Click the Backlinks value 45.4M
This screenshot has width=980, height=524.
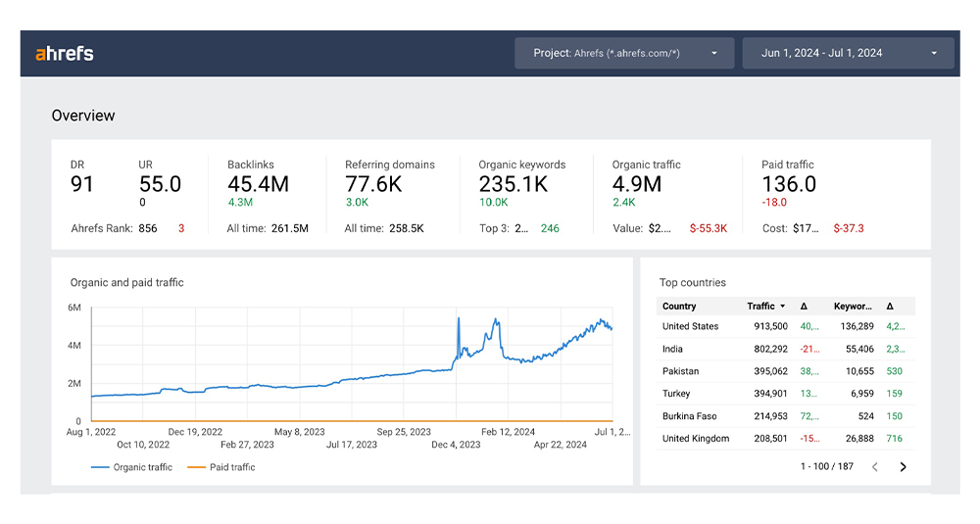pyautogui.click(x=258, y=184)
